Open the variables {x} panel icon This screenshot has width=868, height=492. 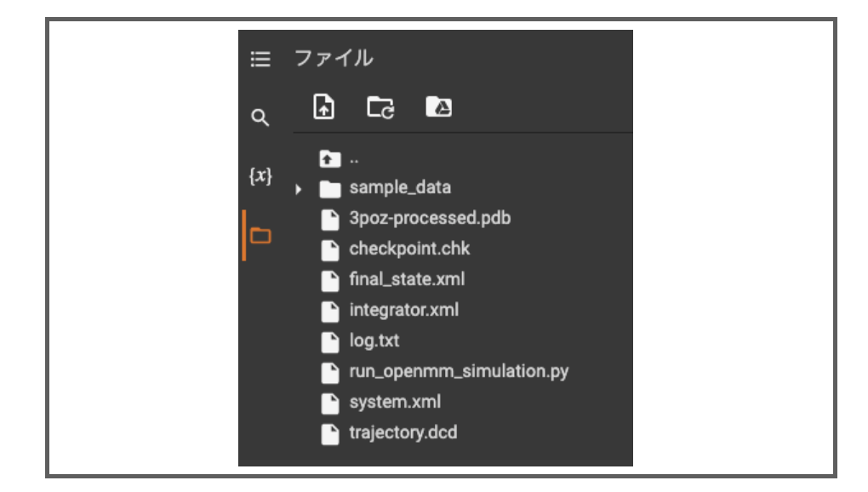(x=260, y=176)
